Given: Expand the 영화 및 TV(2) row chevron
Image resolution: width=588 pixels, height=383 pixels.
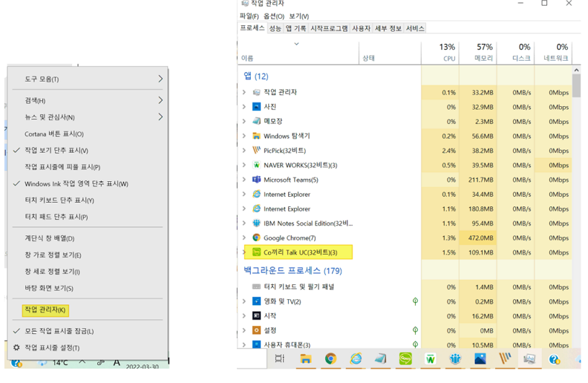Looking at the screenshot, I should tap(244, 301).
